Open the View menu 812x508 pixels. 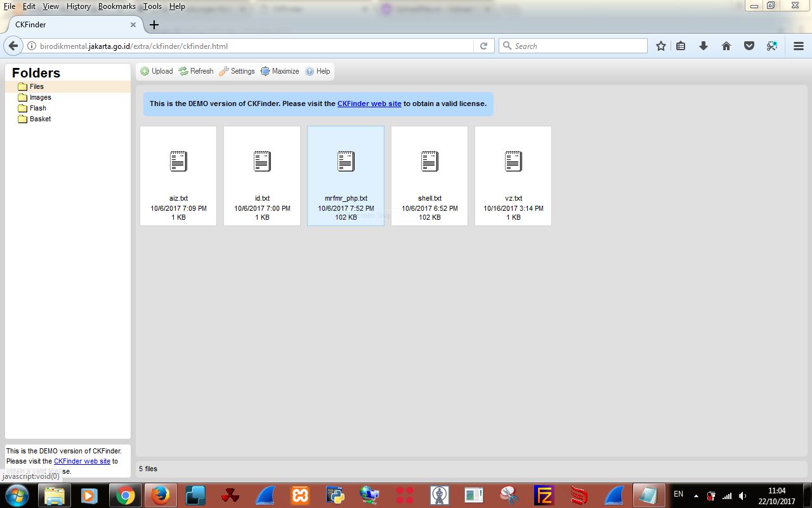(x=51, y=6)
